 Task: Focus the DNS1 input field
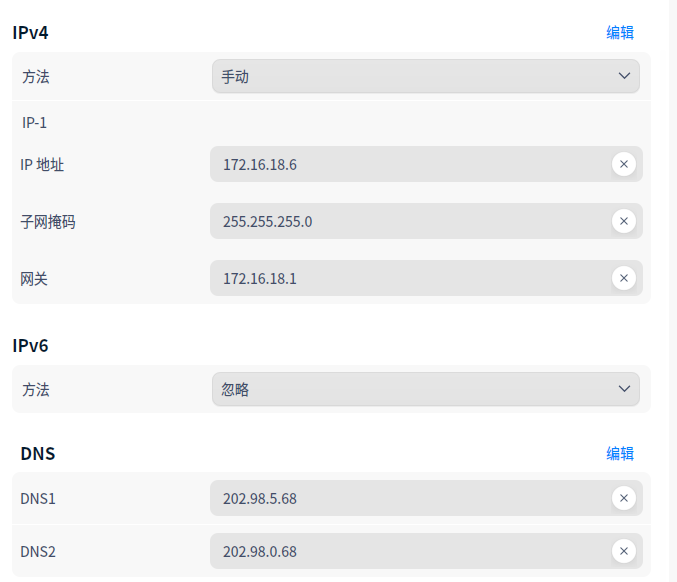[410, 498]
